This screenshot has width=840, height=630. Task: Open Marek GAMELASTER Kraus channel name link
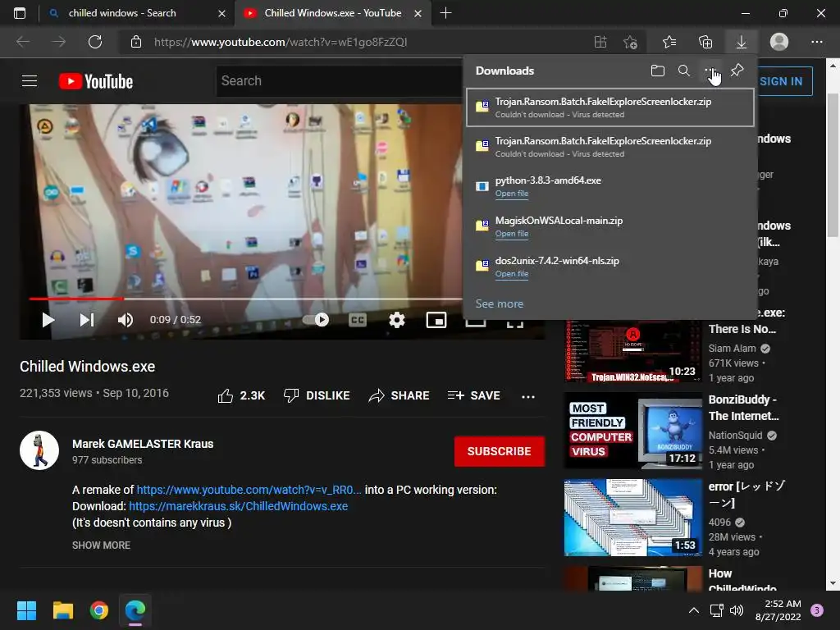143,444
